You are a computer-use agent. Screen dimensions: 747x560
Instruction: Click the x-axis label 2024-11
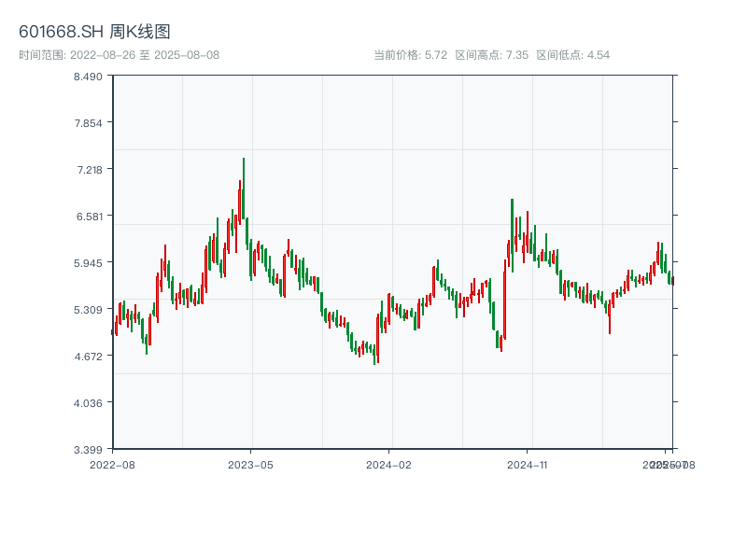coord(527,465)
